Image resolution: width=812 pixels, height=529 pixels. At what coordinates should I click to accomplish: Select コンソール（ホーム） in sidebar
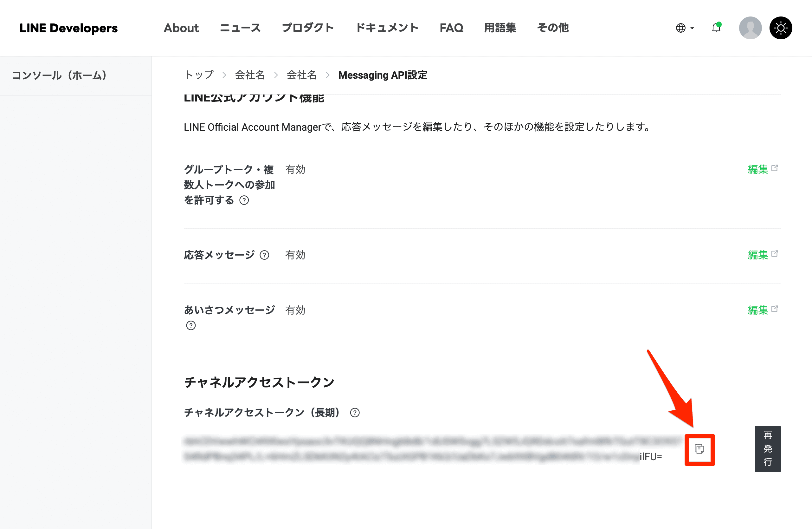(59, 75)
